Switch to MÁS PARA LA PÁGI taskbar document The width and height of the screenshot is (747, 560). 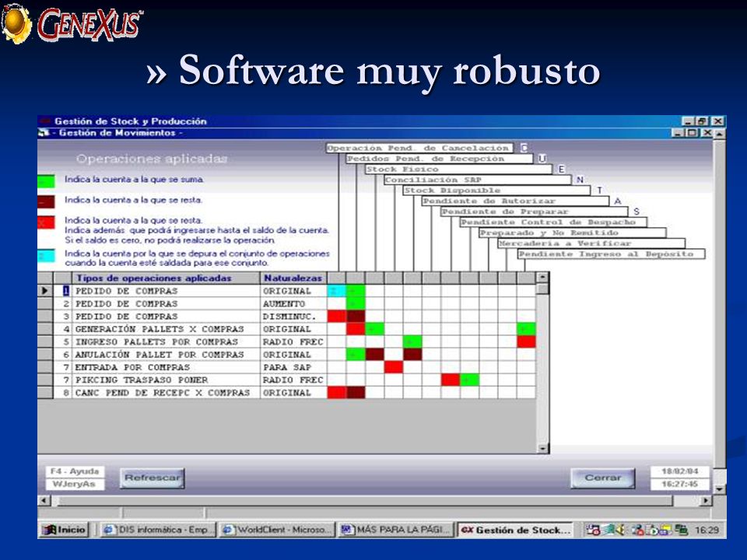pos(397,530)
